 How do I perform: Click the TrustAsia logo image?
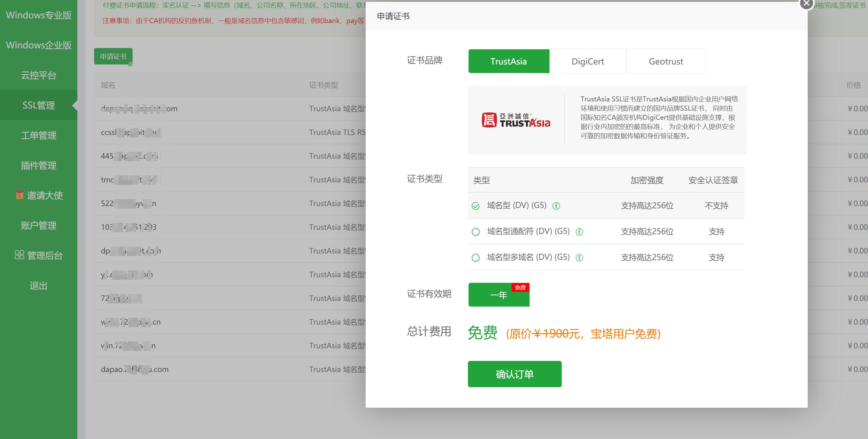coord(516,120)
